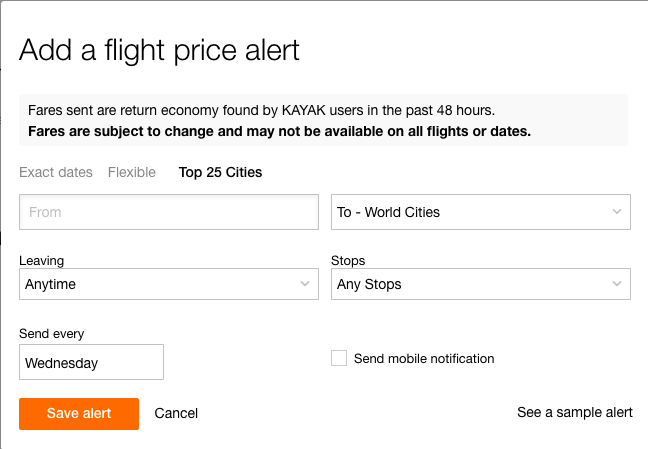Switch to the Exact dates tab
The image size is (648, 449).
click(x=56, y=172)
